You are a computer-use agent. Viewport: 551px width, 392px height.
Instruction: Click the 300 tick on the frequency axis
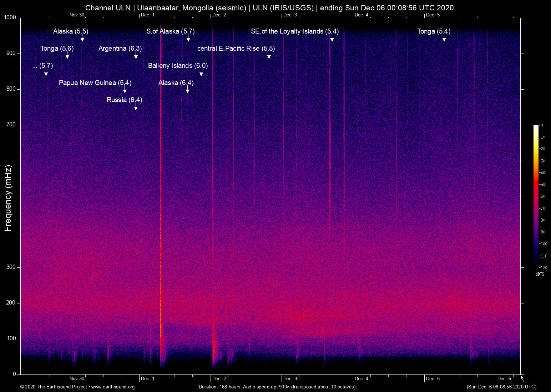pos(11,267)
